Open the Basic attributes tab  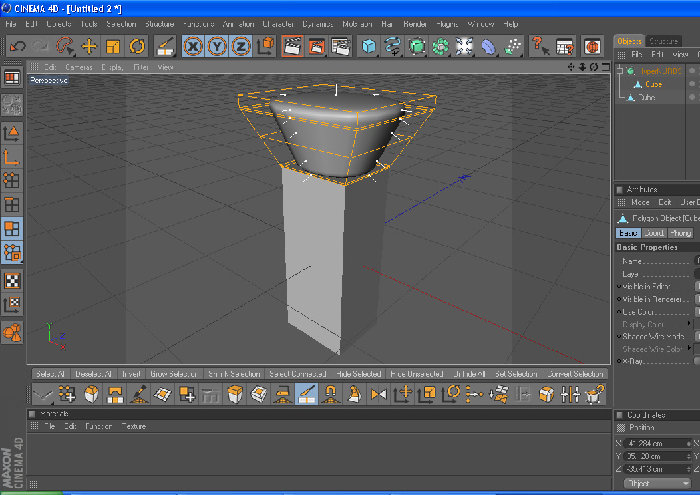pyautogui.click(x=628, y=233)
